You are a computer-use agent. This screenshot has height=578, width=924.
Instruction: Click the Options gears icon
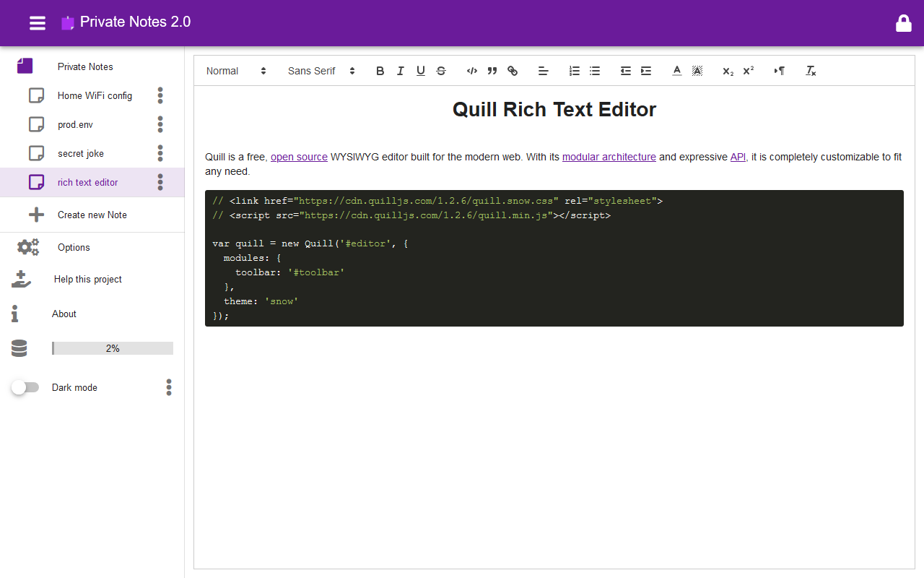coord(28,247)
